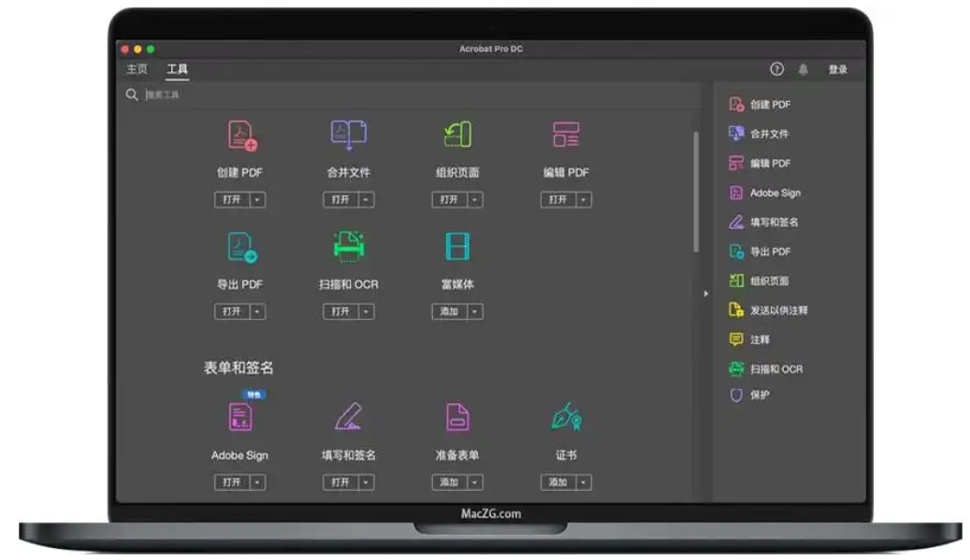This screenshot has width=970, height=560.
Task: Click 注释 label in right sidebar
Action: tap(760, 339)
